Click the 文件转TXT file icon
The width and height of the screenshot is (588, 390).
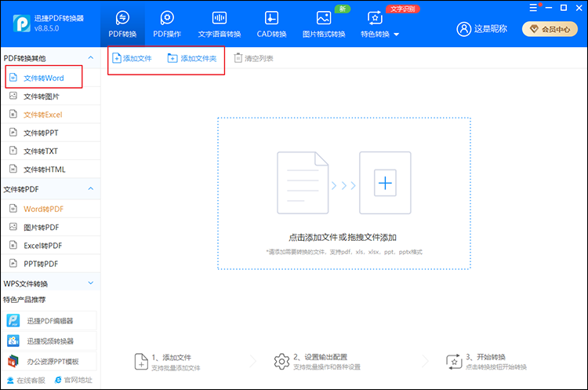(x=13, y=151)
